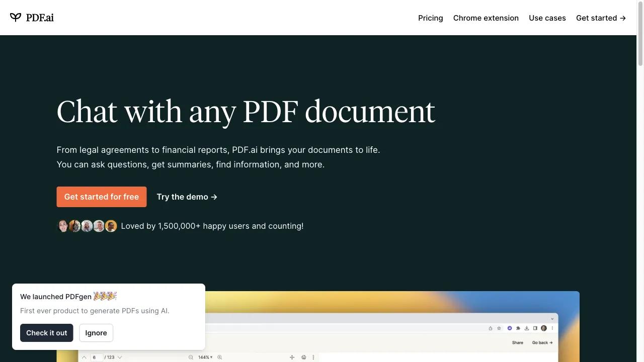Click the print icon in preview toolbar
Screen dimensions: 644x362
click(304, 357)
